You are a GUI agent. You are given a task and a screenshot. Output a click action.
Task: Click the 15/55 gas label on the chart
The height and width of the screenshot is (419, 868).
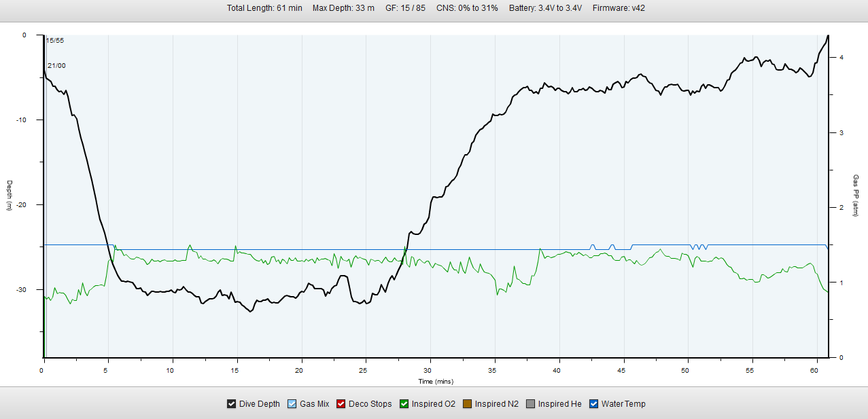coord(55,41)
